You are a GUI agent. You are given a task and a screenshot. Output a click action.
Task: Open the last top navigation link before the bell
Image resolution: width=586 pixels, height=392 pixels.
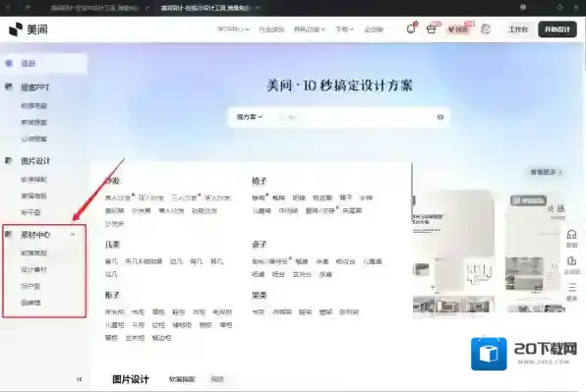(374, 29)
